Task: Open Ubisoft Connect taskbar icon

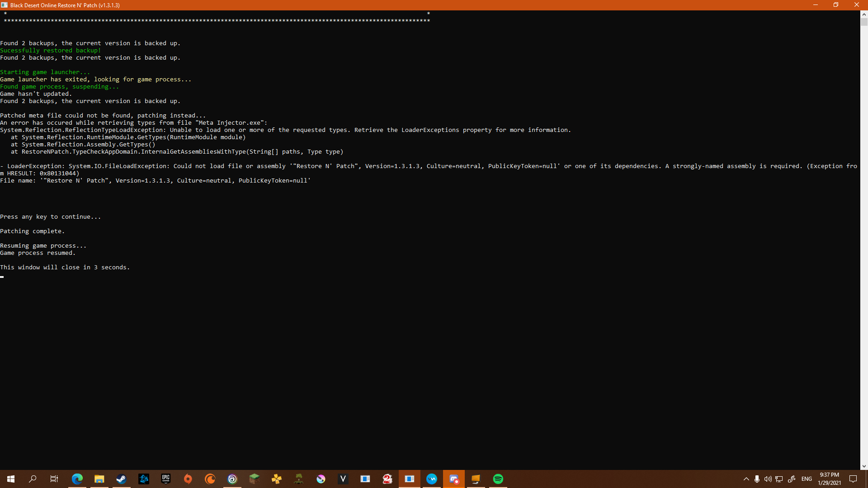Action: pos(232,479)
